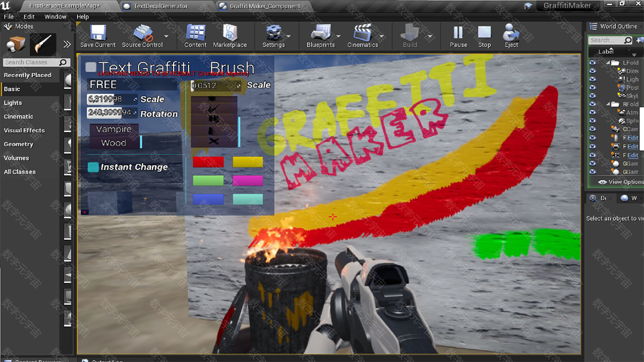Viewport: 644px width, 362px height.
Task: Open Settings dropdown arrow
Action: click(288, 36)
